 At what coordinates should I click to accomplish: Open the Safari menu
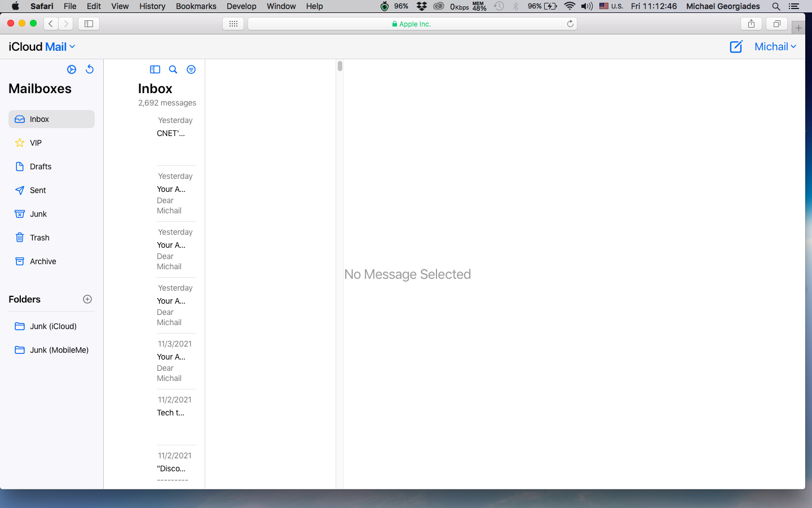[42, 6]
